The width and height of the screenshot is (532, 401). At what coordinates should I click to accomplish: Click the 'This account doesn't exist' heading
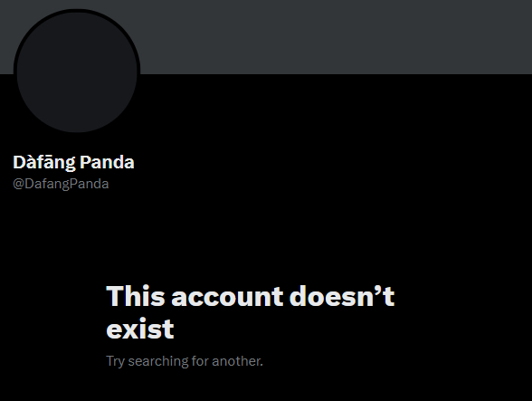point(251,312)
